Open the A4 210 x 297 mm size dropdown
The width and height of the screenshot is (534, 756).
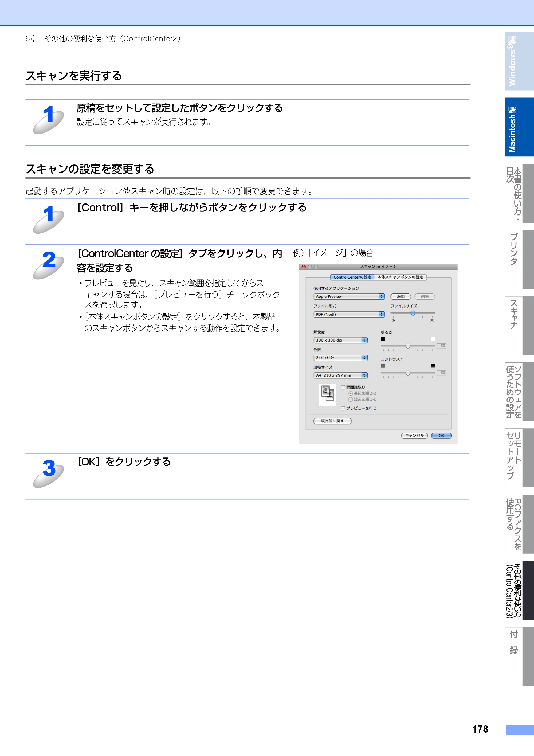coord(340,375)
